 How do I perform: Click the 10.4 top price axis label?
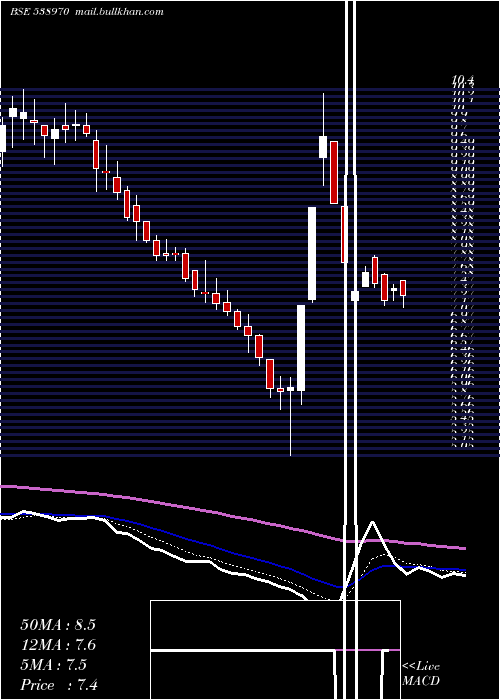tap(462, 81)
